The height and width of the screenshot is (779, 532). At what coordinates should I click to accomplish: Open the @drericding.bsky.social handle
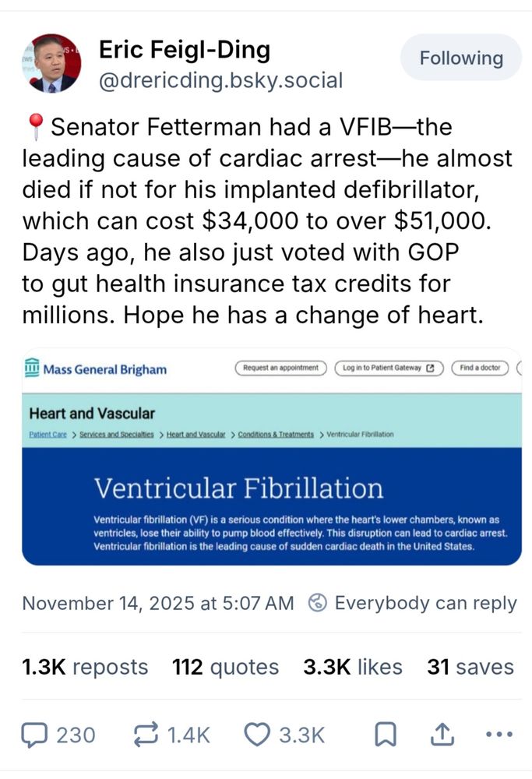point(221,80)
